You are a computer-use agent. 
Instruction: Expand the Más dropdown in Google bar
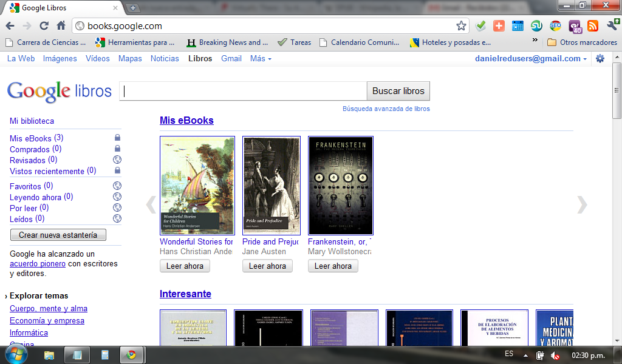[261, 59]
